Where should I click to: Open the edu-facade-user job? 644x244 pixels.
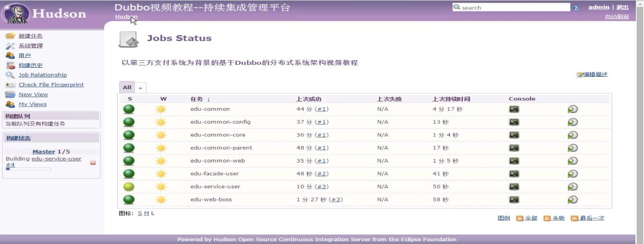click(214, 173)
